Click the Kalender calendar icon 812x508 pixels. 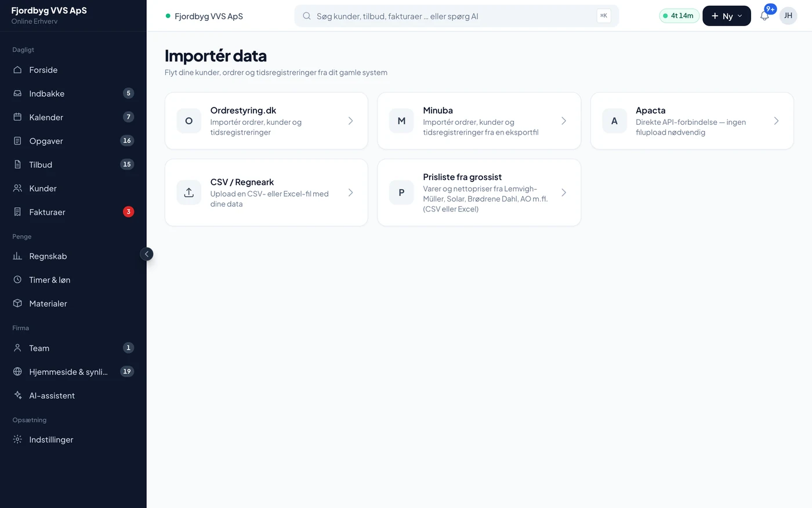coord(17,117)
